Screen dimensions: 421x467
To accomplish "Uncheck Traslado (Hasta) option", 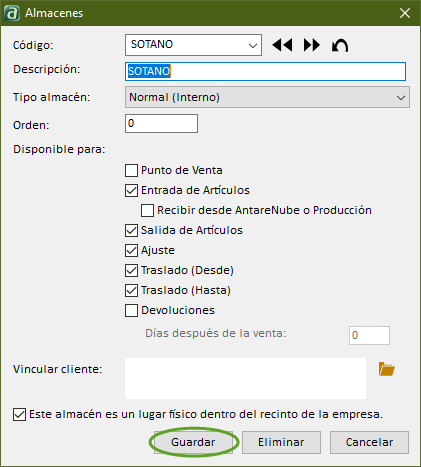I will [131, 290].
